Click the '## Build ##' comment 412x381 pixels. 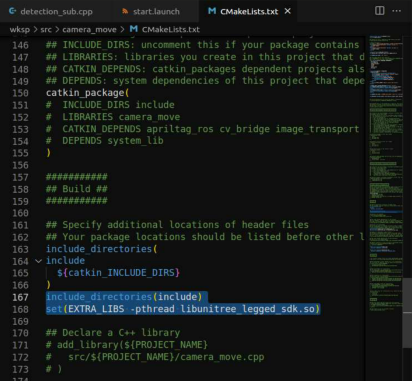tap(77, 189)
